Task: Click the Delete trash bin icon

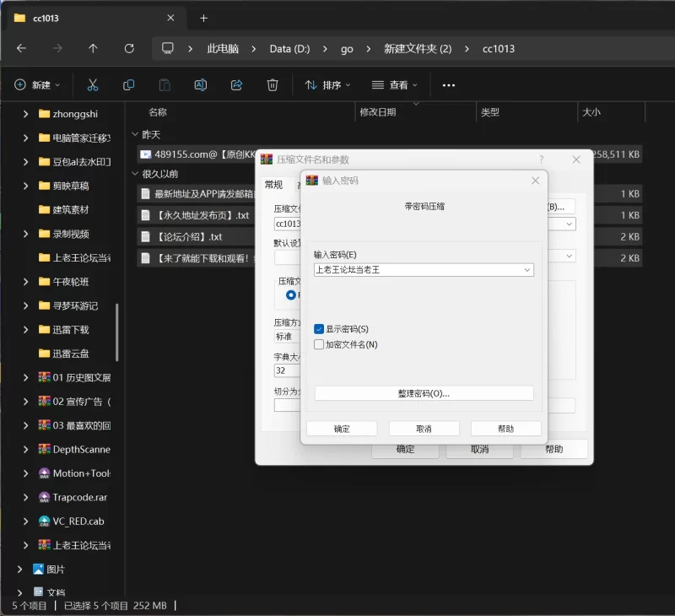Action: (273, 84)
